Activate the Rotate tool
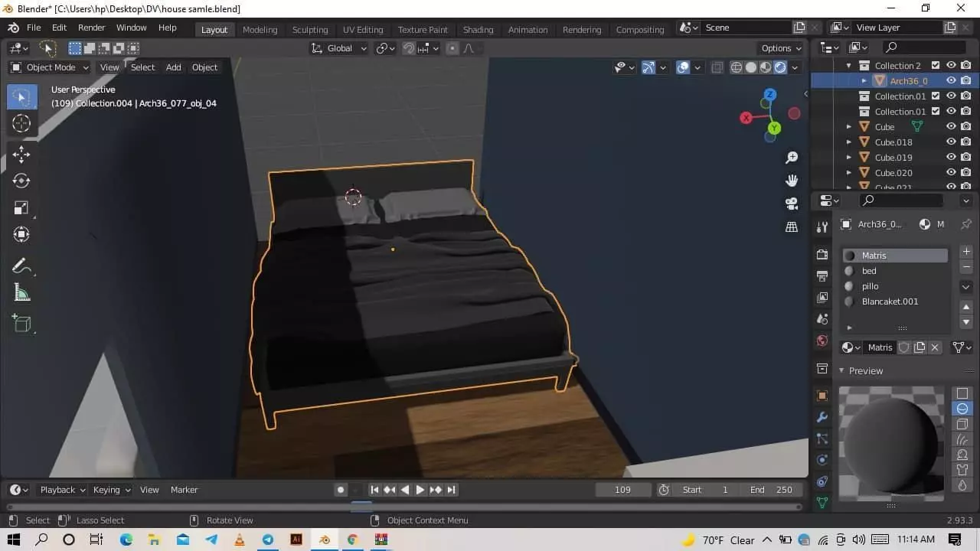The image size is (980, 551). tap(21, 181)
